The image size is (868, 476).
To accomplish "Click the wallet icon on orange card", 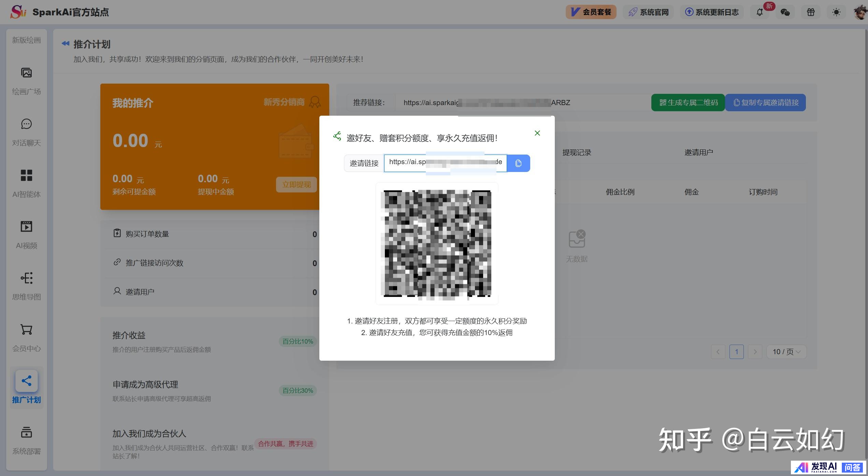I will click(296, 142).
